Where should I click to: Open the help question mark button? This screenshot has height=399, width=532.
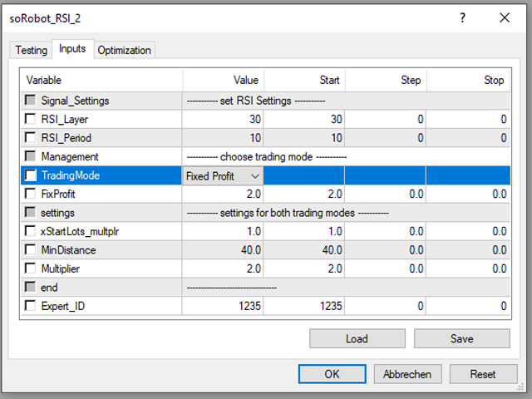pos(462,17)
